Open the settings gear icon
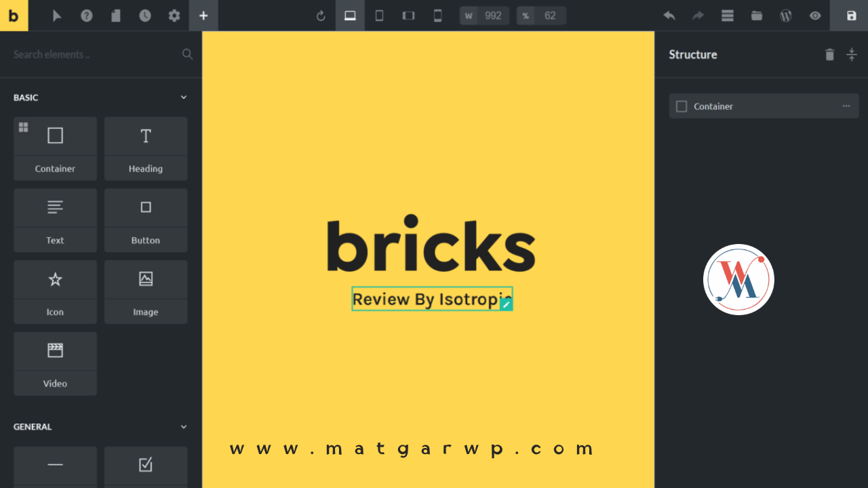The width and height of the screenshot is (868, 488). 174,16
